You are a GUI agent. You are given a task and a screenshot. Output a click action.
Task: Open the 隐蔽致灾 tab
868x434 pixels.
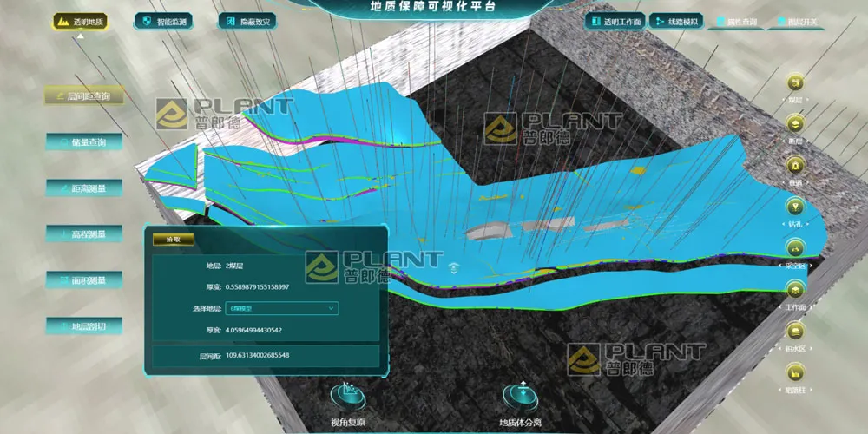[x=247, y=22]
